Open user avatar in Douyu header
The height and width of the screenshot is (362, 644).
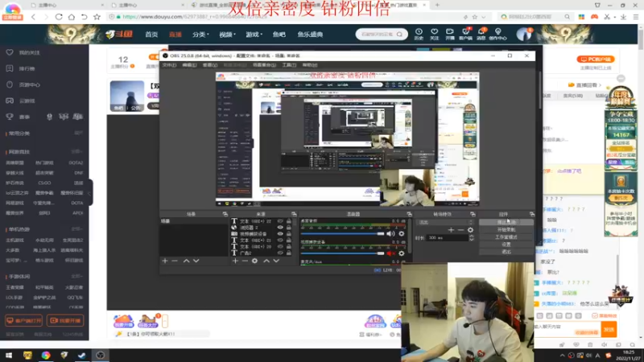click(524, 34)
